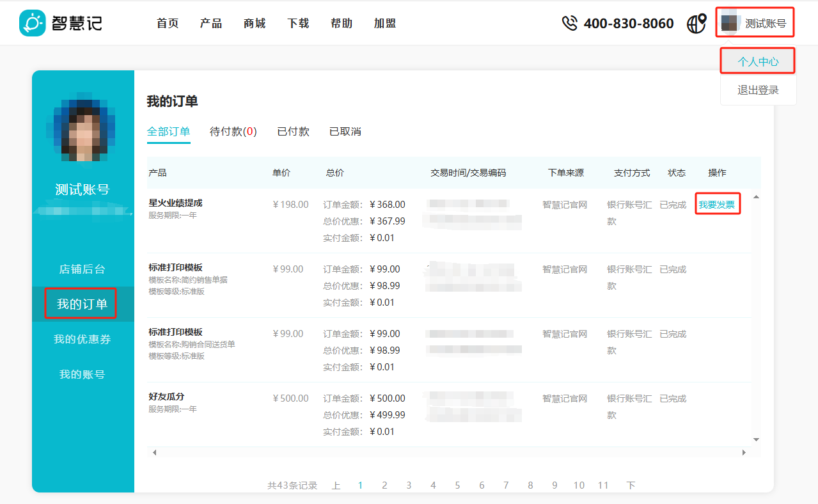Select 我的订单 in sidebar
The height and width of the screenshot is (504, 818).
83,304
